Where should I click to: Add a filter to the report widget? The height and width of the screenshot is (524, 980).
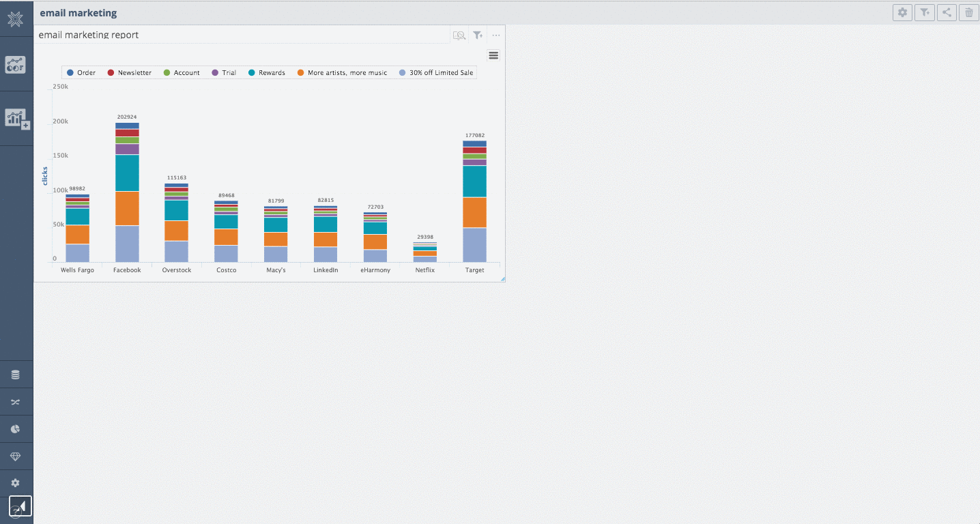(x=478, y=35)
